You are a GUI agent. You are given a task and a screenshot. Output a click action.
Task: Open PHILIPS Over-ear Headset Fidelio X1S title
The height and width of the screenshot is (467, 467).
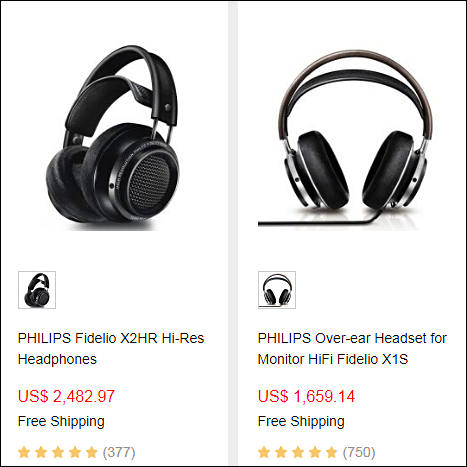pyautogui.click(x=352, y=349)
